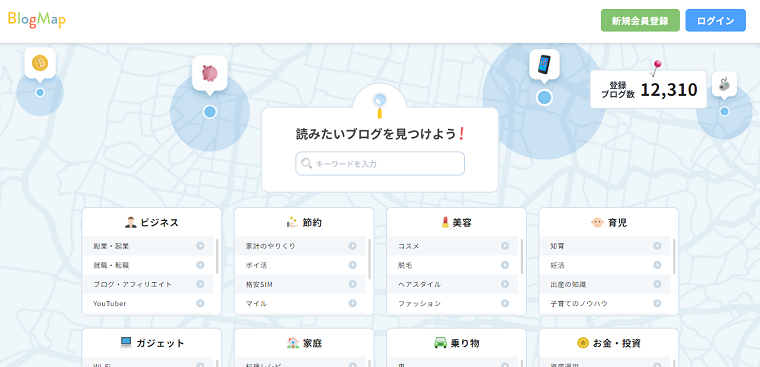Viewport: 760px width, 367px height.
Task: Click the arrow icon on 格安SIM row
Action: pyautogui.click(x=352, y=284)
